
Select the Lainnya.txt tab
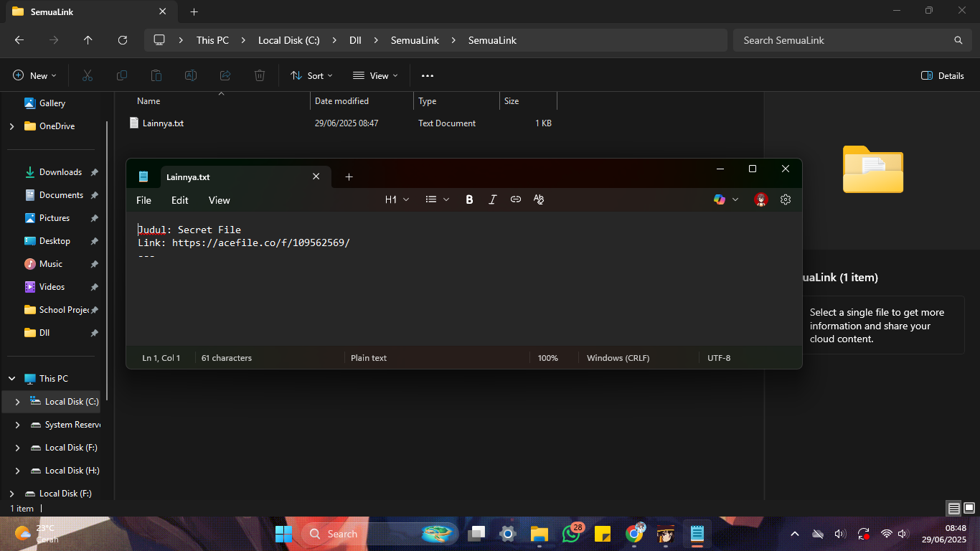(x=188, y=176)
